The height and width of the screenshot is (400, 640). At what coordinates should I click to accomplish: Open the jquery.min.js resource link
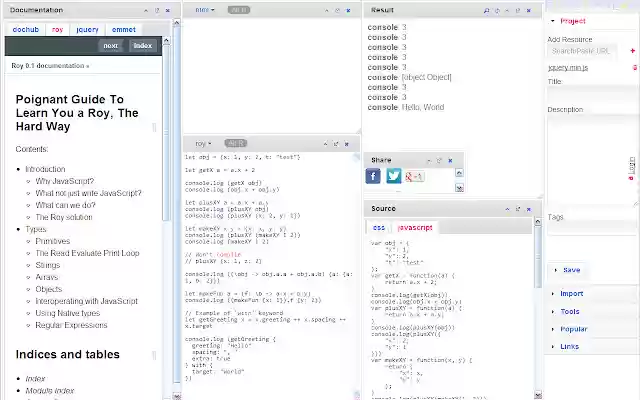pyautogui.click(x=568, y=68)
